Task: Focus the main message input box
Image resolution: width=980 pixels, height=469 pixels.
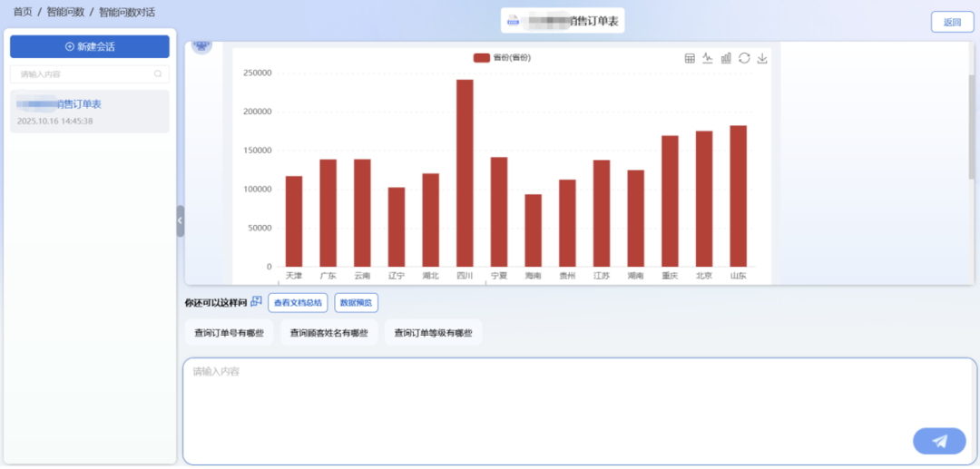Action: pos(579,411)
